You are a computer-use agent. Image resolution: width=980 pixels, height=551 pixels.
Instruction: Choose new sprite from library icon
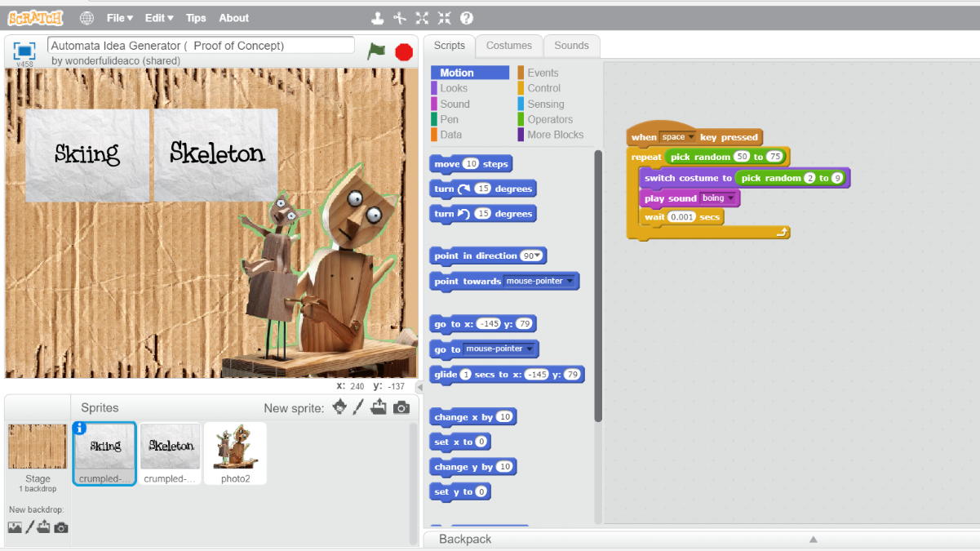point(339,407)
